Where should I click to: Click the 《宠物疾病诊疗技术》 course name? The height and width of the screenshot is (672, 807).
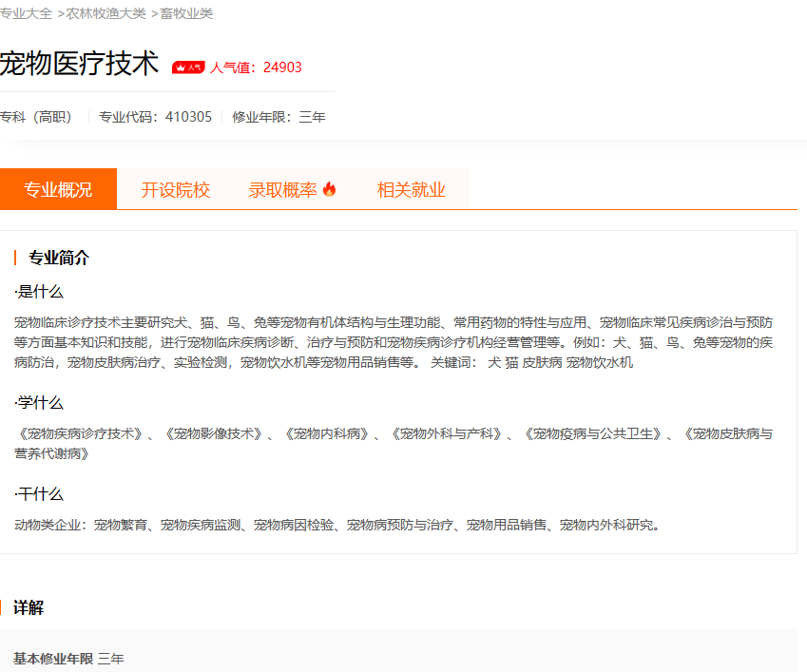click(81, 433)
